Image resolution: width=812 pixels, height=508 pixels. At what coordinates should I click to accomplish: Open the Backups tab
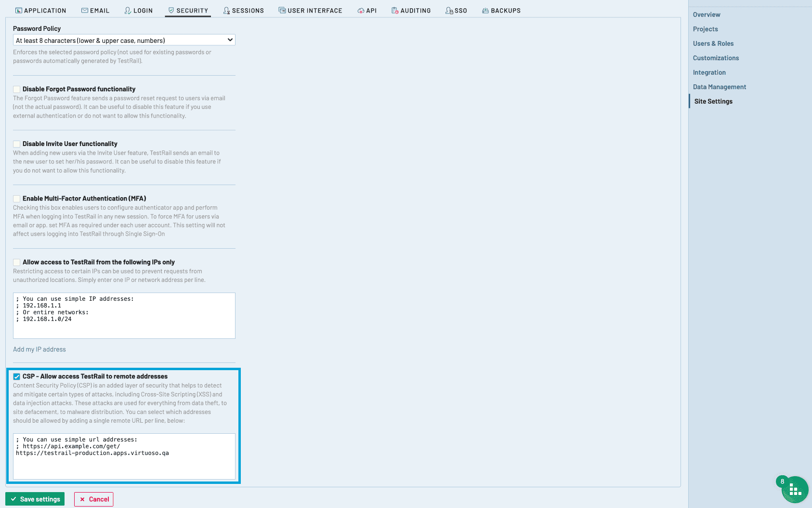501,11
